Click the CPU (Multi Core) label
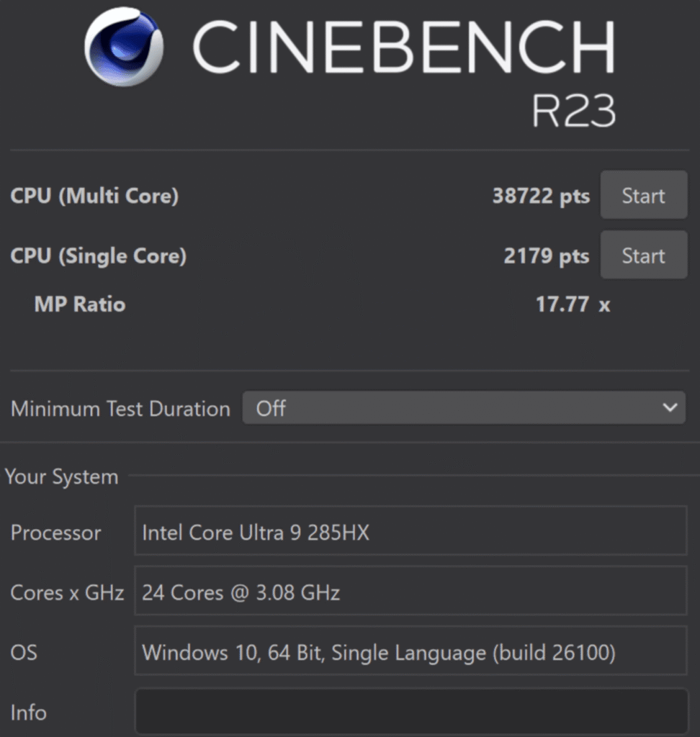Screen dimensions: 700x737 pyautogui.click(x=94, y=196)
